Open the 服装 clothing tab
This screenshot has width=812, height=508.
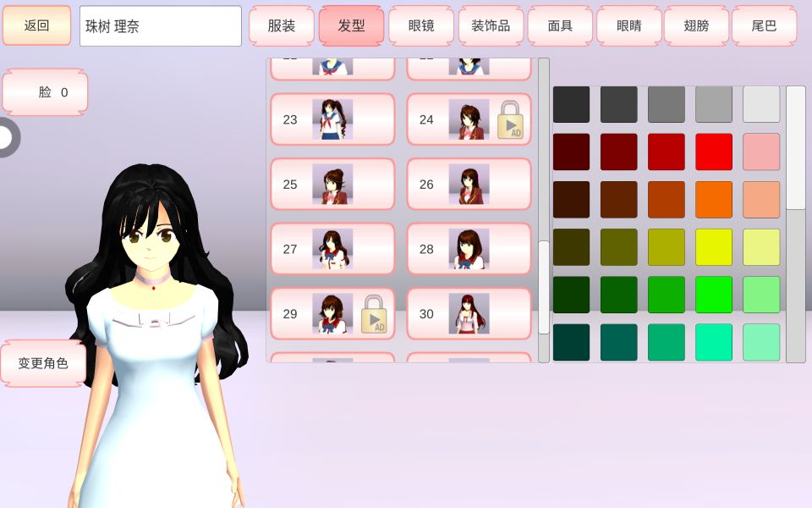[x=282, y=26]
